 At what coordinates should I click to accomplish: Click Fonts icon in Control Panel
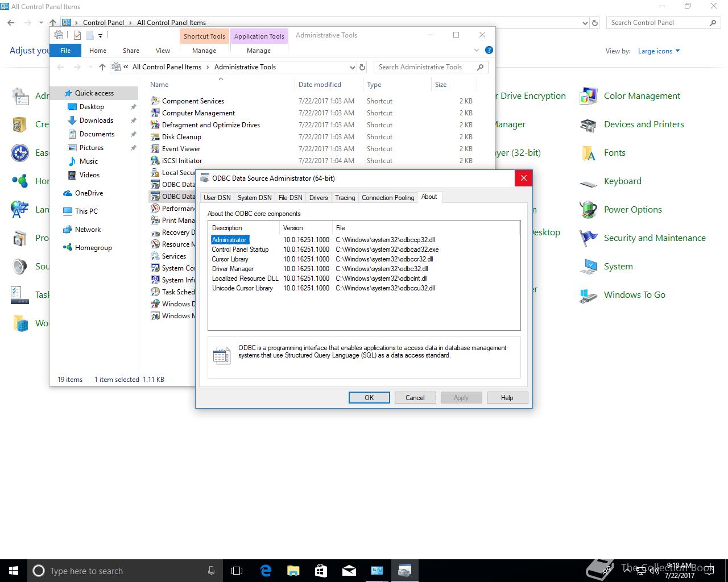coord(589,153)
